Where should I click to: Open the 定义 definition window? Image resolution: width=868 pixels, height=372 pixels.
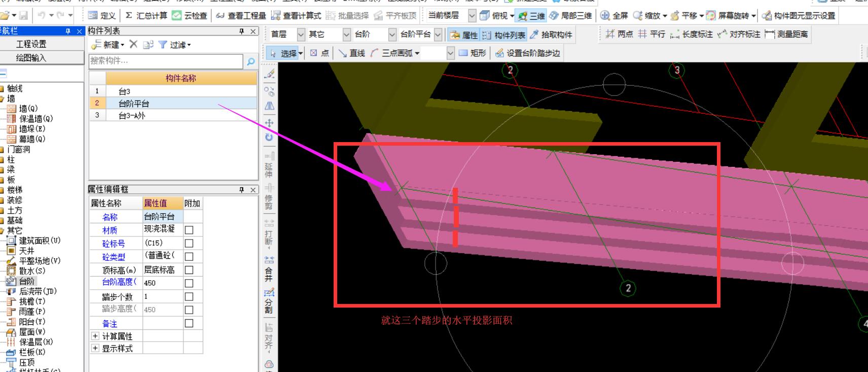(102, 15)
